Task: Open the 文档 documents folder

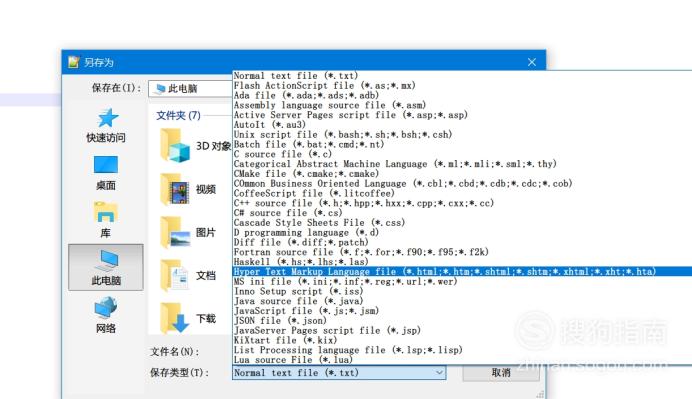Action: point(188,276)
